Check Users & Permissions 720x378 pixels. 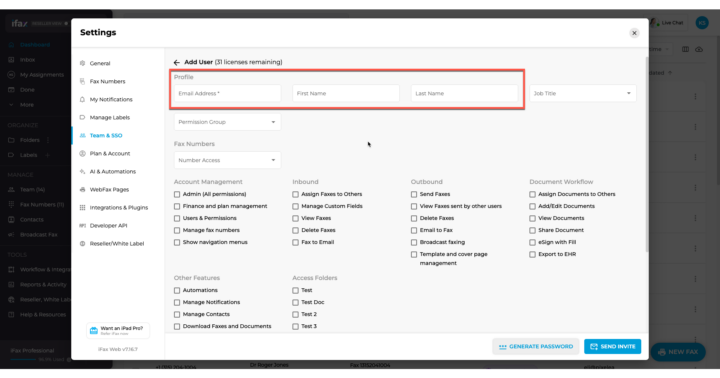click(x=177, y=218)
